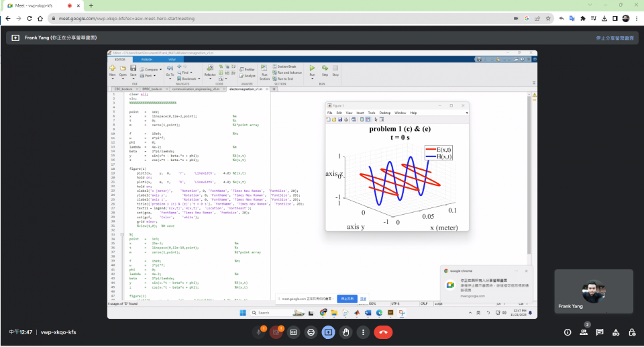End the call with red hang-up button
This screenshot has width=644, height=347.
[x=383, y=332]
